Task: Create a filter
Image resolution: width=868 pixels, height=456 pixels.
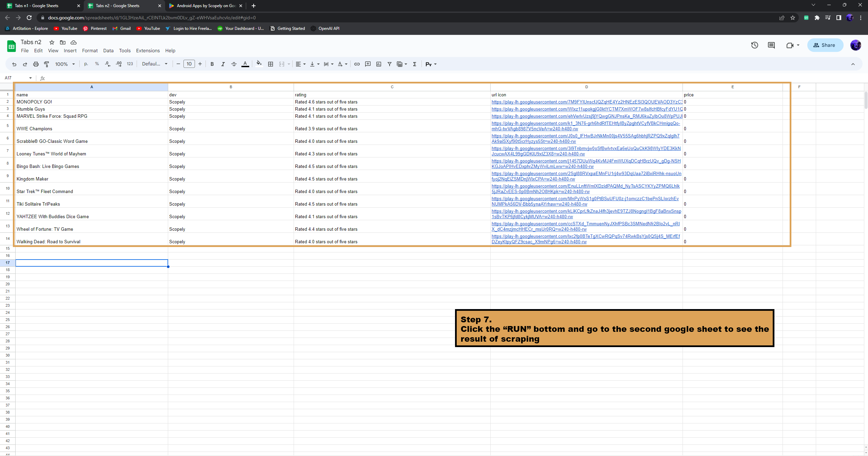Action: [390, 64]
